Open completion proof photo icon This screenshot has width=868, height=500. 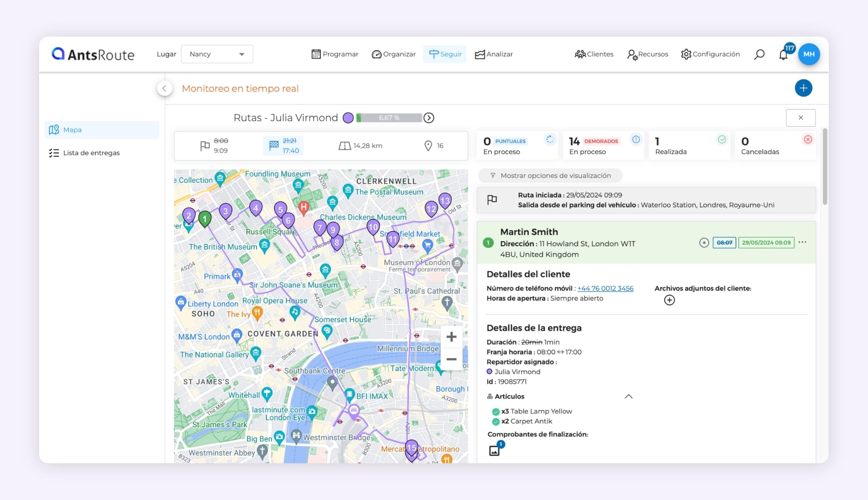[494, 450]
